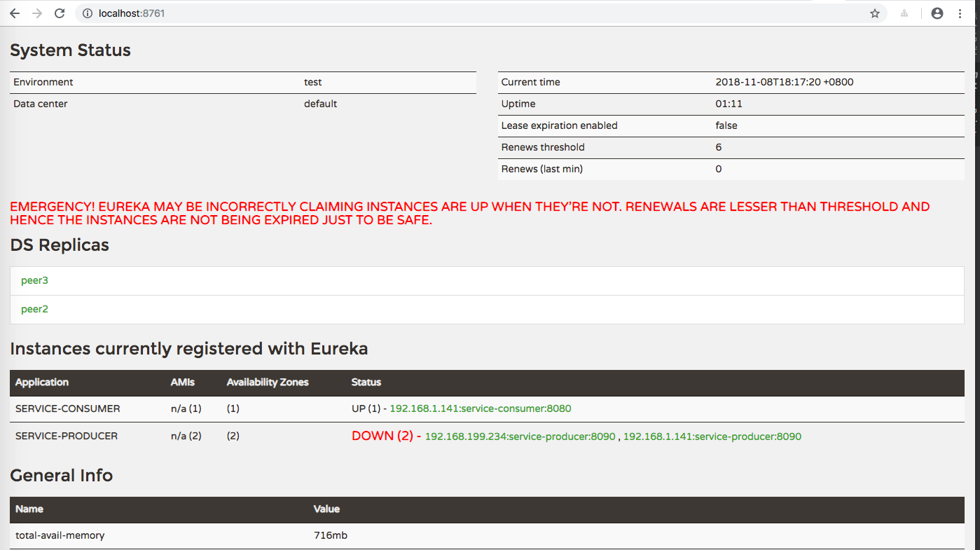Click 'n/a (2)' AMIs cell
Image resolution: width=980 pixels, height=550 pixels.
(186, 436)
